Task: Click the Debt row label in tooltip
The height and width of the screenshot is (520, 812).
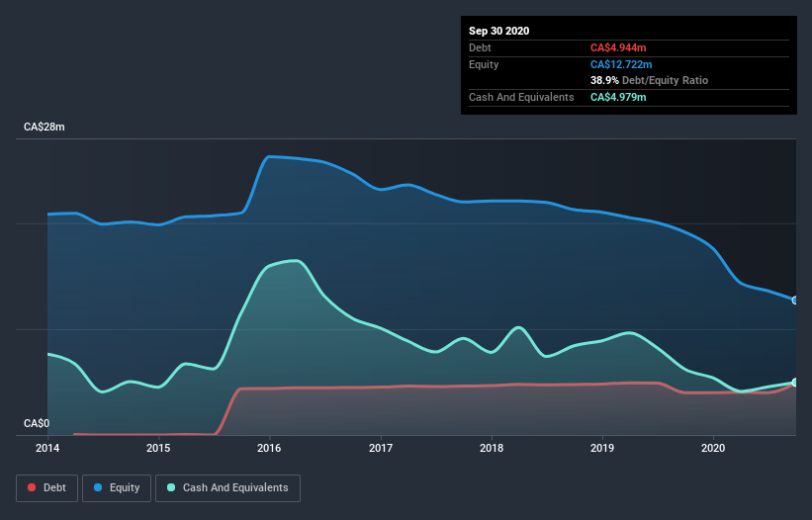Action: point(480,47)
